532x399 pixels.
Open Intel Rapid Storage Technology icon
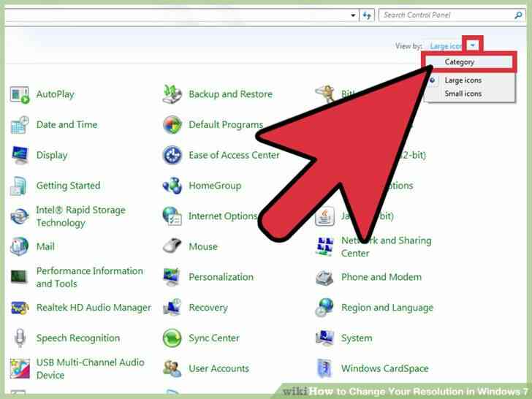click(19, 216)
